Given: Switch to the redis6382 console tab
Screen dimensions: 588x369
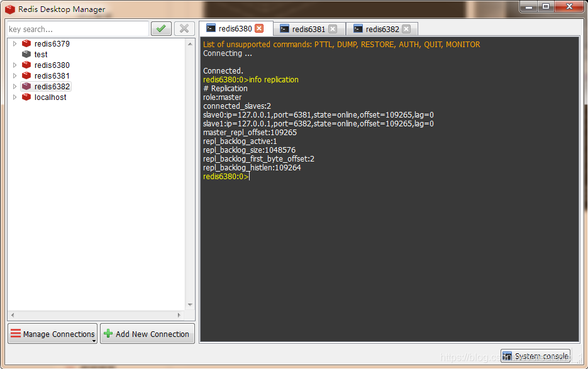Looking at the screenshot, I should [382, 29].
